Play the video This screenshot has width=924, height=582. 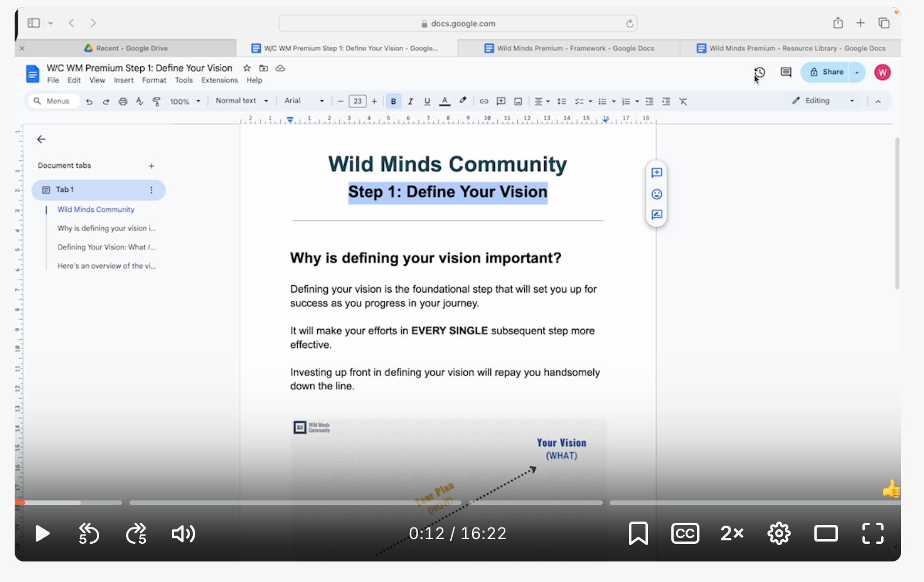(42, 533)
